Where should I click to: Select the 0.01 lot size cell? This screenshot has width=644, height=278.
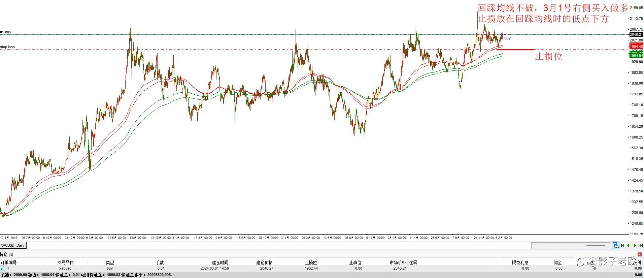(x=161, y=269)
